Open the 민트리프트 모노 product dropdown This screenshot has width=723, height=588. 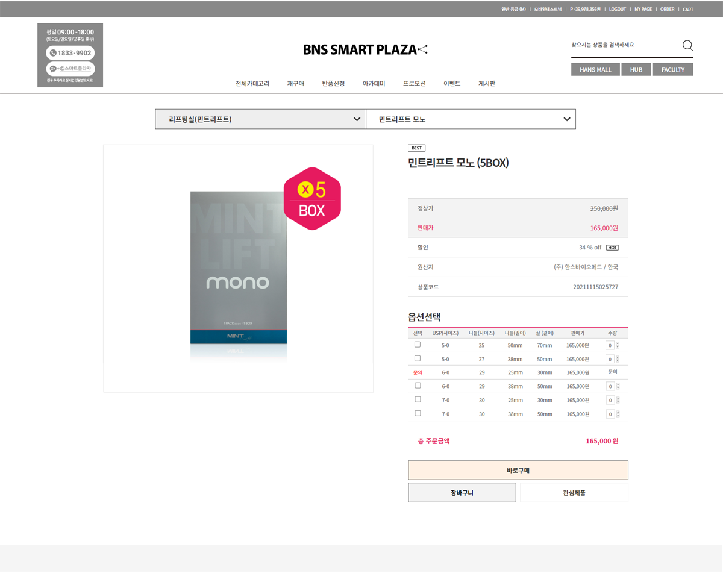tap(471, 119)
